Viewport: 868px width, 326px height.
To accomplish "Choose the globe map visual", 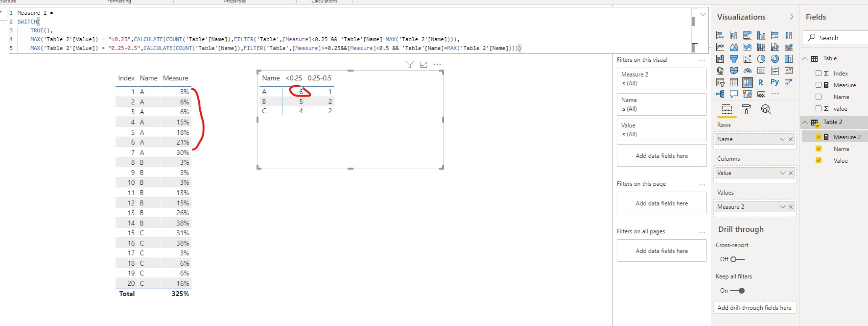I will 720,71.
